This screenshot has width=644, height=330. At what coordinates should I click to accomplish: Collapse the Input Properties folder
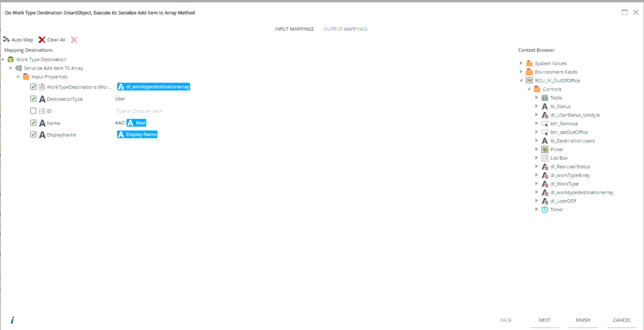[x=18, y=77]
